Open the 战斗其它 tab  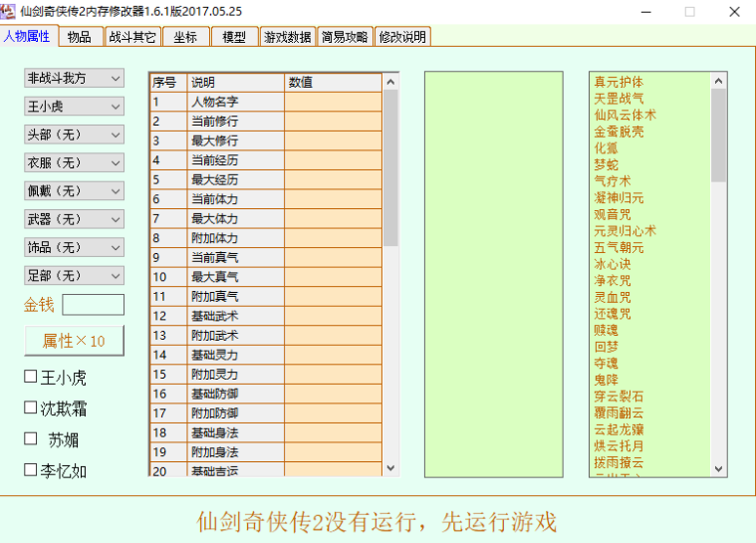[132, 37]
